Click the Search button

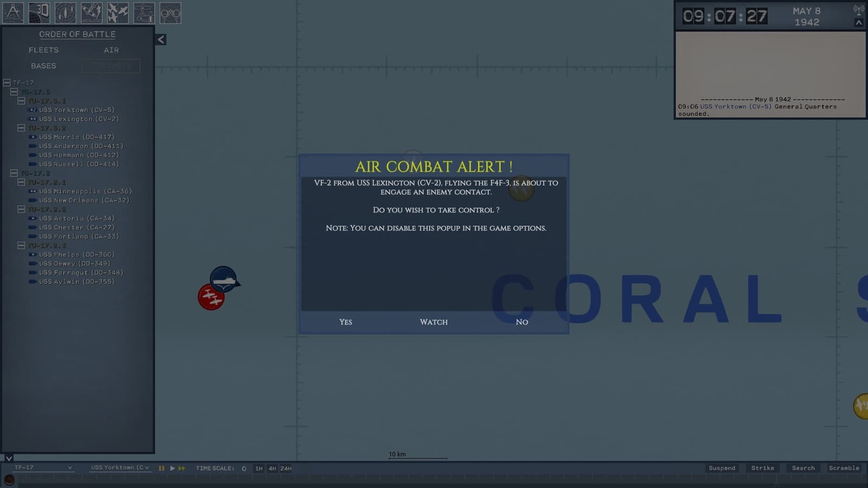point(803,468)
